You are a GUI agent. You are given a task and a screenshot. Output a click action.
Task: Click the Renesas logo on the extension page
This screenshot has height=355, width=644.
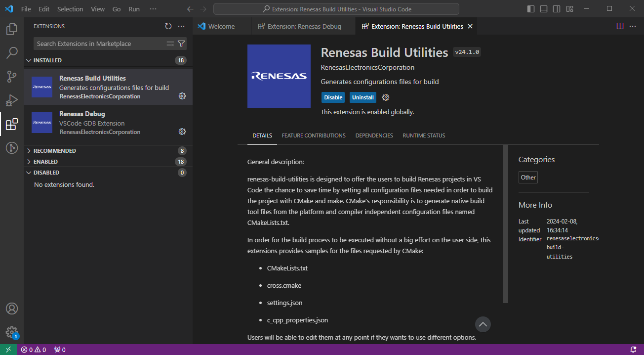point(279,76)
